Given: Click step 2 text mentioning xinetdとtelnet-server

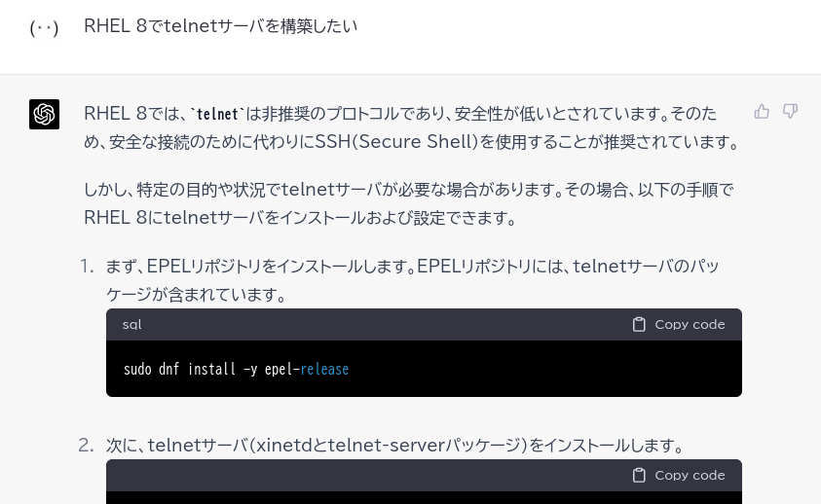Looking at the screenshot, I should [x=395, y=446].
